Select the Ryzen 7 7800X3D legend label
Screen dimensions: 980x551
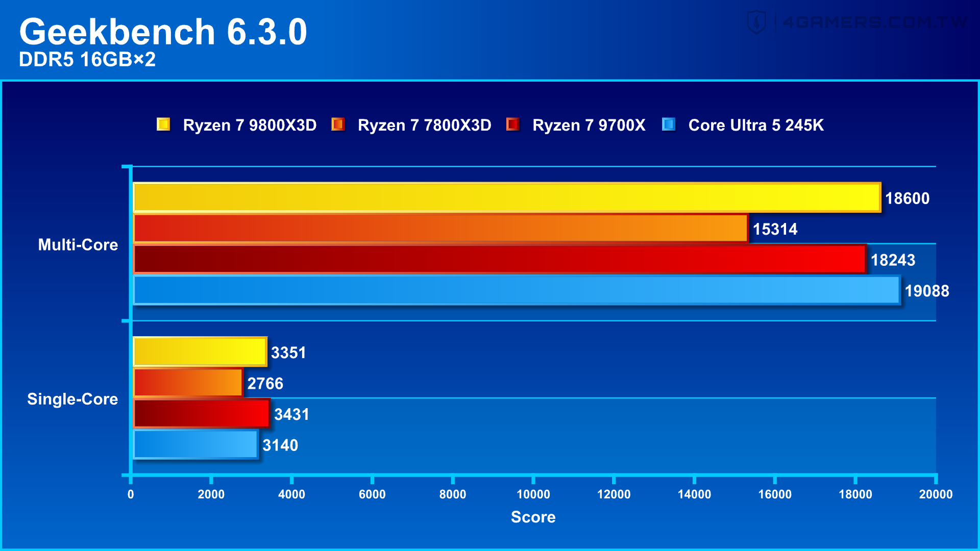tap(424, 125)
